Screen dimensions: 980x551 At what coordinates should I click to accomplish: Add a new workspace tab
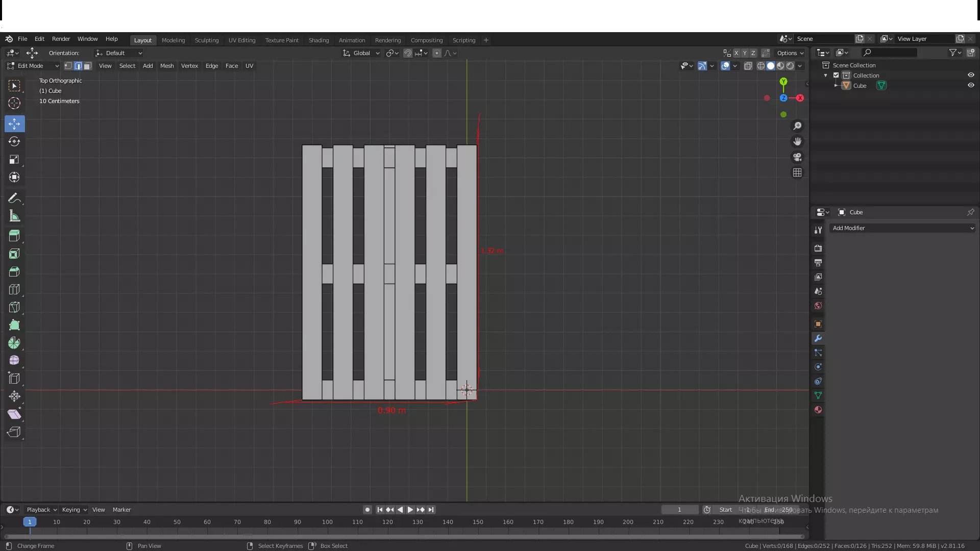[486, 40]
